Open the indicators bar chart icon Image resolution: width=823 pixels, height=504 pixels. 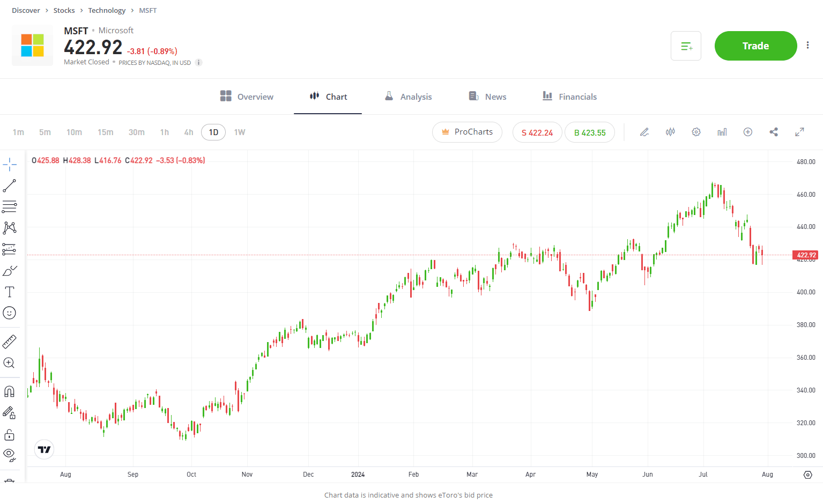(x=722, y=132)
